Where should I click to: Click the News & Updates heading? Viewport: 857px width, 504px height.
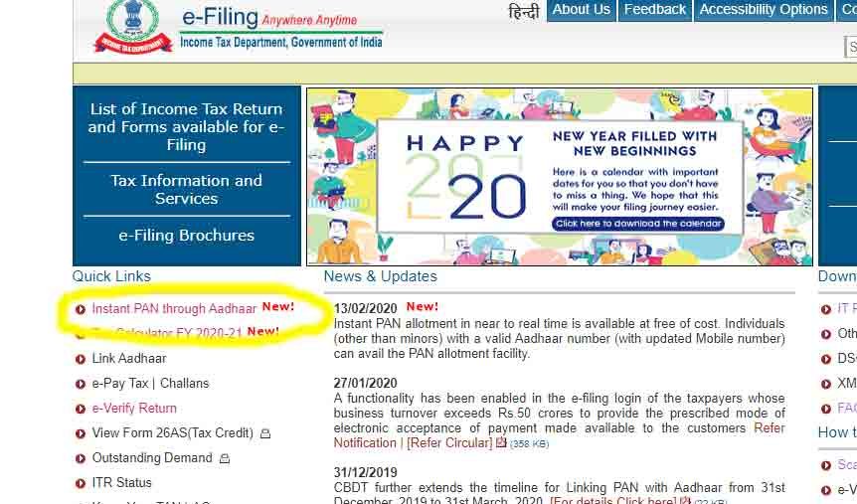point(381,276)
